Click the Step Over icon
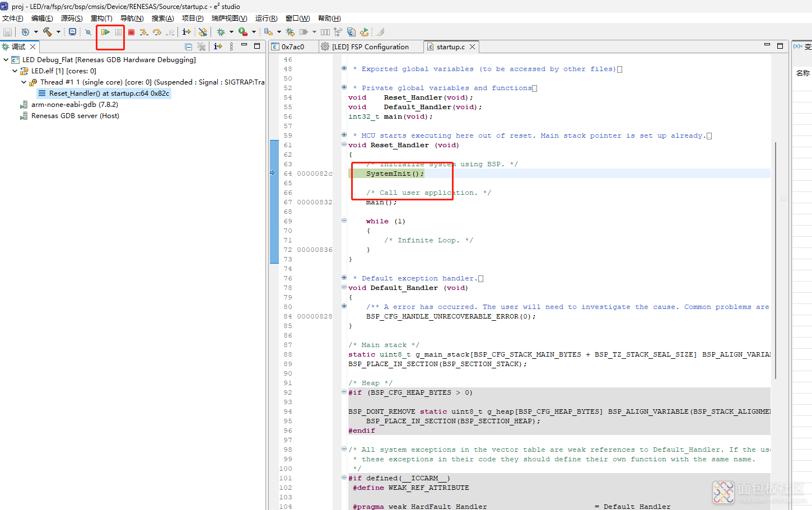The width and height of the screenshot is (812, 510). [x=157, y=32]
